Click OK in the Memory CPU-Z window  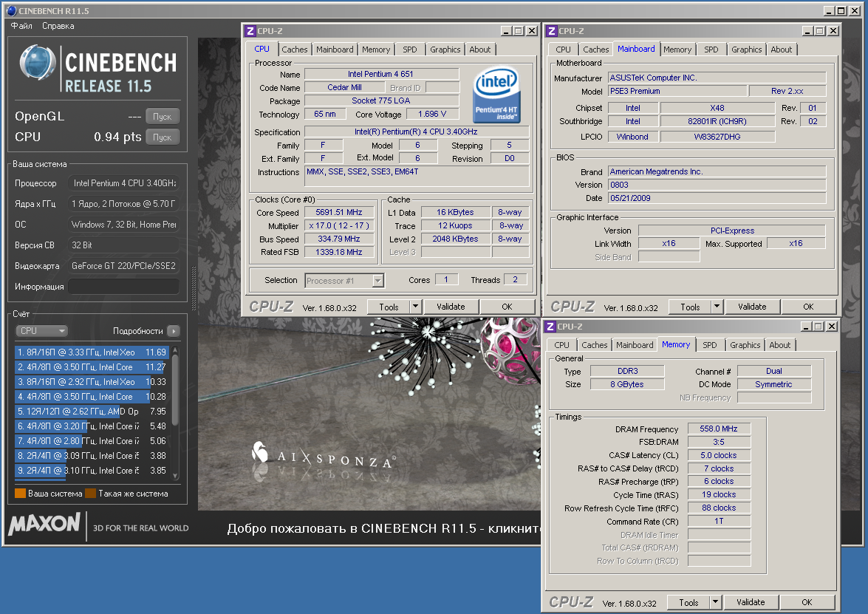[x=807, y=603]
